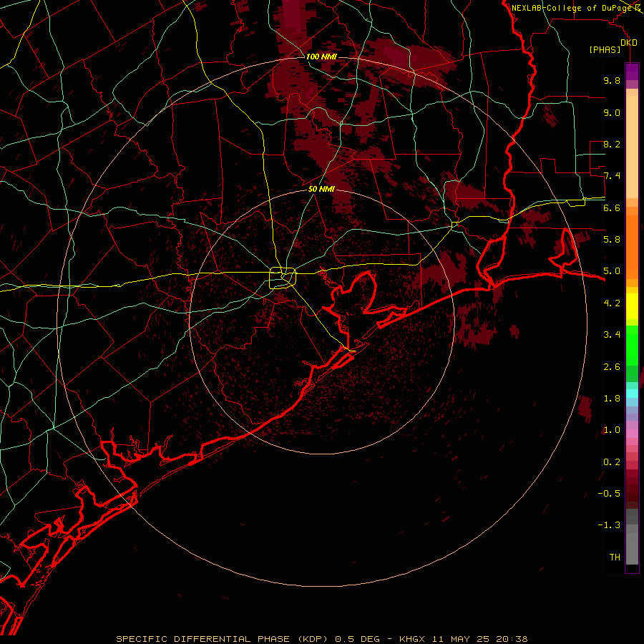
Task: Click the 3.4 legend value
Action: [x=612, y=334]
